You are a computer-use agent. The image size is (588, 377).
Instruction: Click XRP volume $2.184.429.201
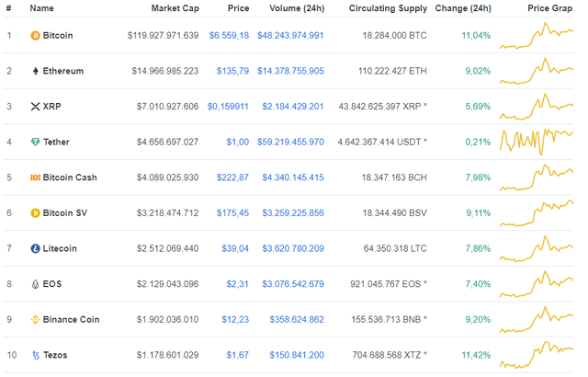[x=293, y=107]
